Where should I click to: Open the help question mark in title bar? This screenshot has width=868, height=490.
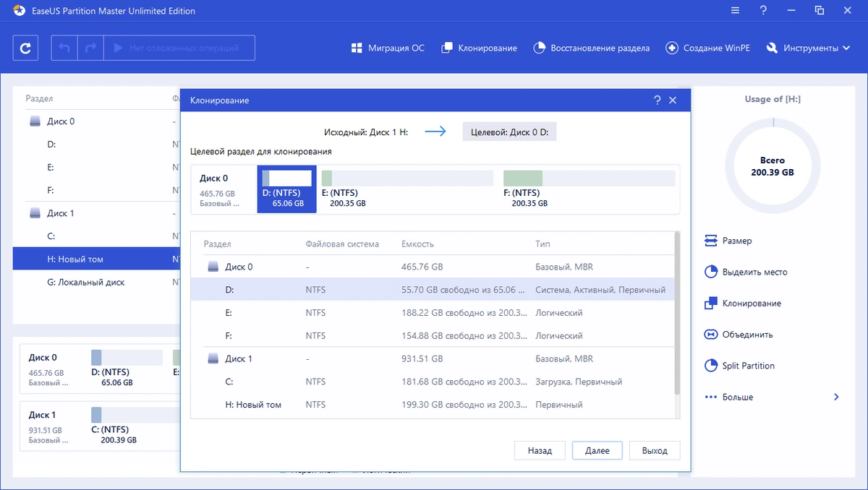(x=763, y=11)
